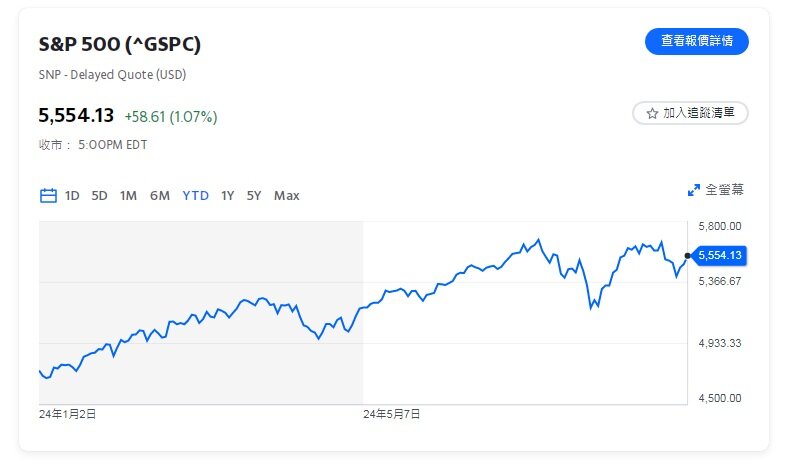Click the star icon on watchlist button
Image resolution: width=789 pixels, height=472 pixels.
(x=652, y=114)
